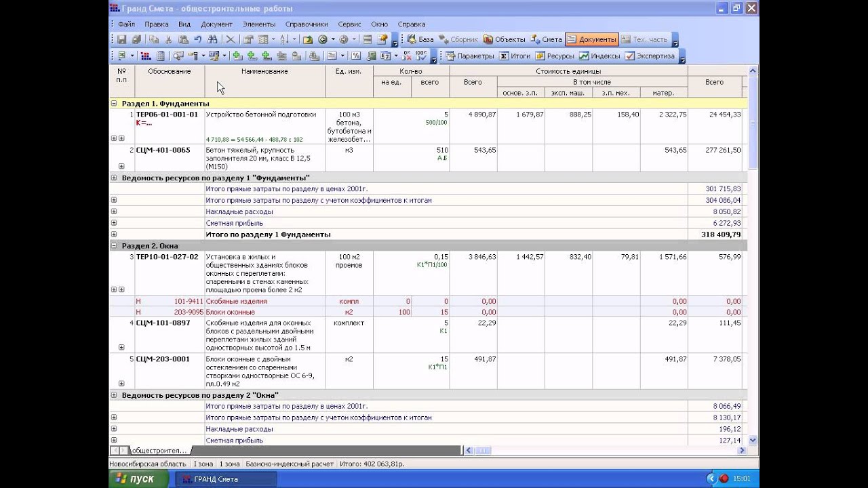Collapse Ведомость ресурсов по разделу 1

click(x=114, y=178)
